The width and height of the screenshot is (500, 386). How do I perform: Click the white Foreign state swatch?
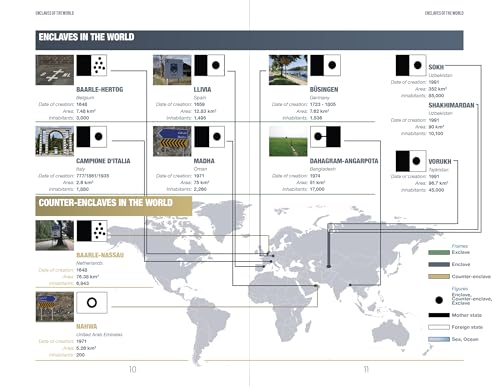pos(439,327)
